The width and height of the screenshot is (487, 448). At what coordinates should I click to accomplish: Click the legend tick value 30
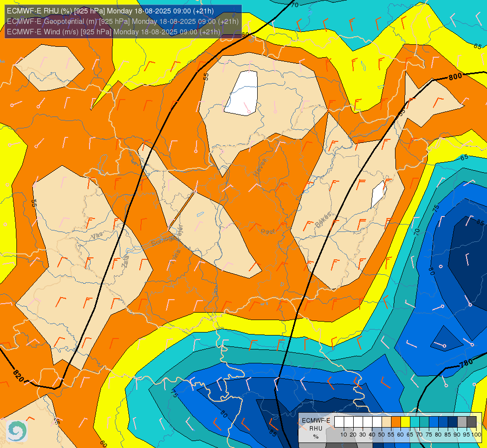click(x=363, y=435)
